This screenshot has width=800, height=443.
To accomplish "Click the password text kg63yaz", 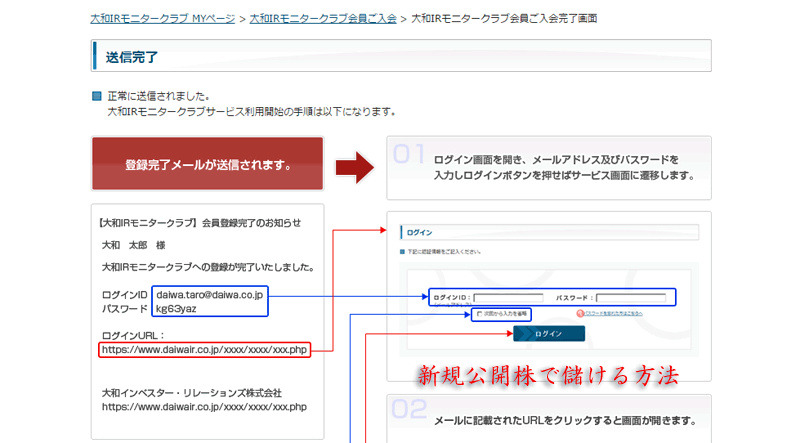I will 176,308.
